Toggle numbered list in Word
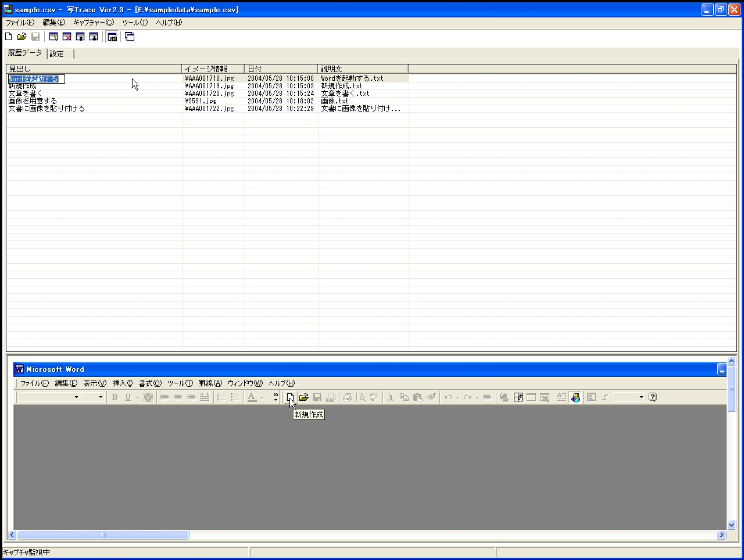Screen dimensions: 744x560 (x=221, y=397)
